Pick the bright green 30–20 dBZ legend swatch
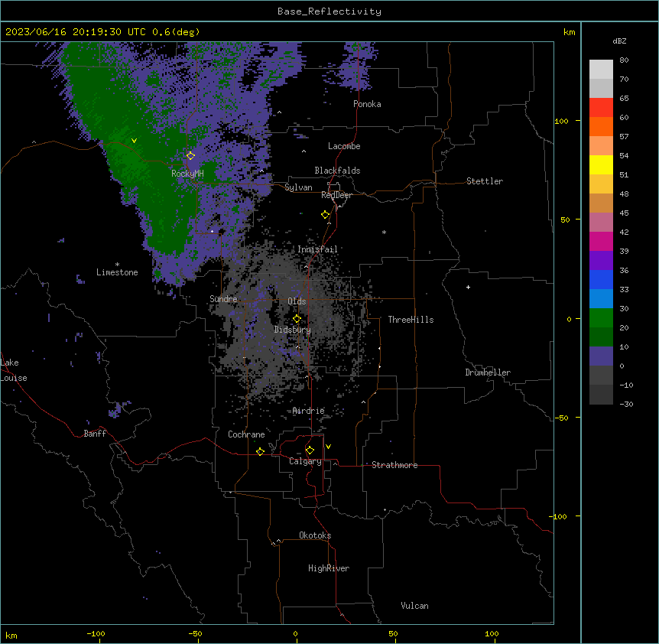 pyautogui.click(x=601, y=318)
